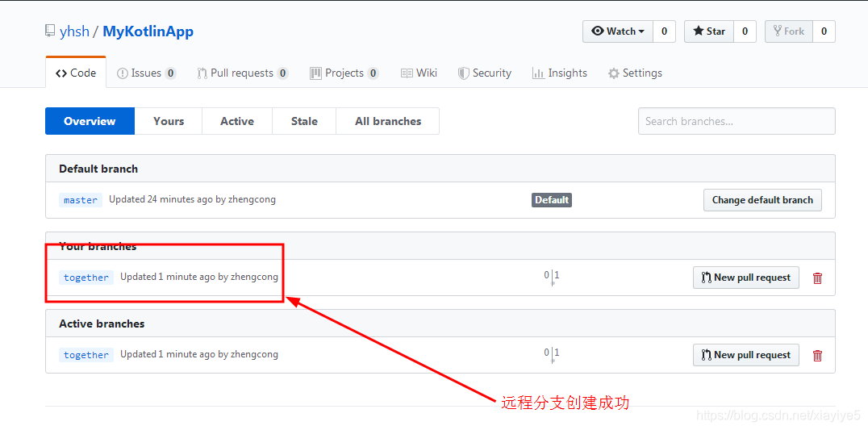Select the All branches filter

(388, 121)
